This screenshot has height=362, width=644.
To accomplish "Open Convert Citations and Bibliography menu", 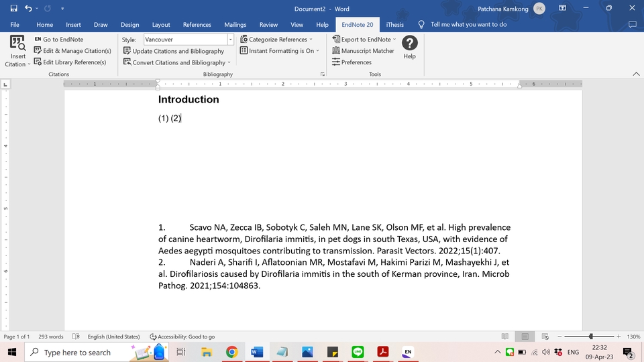I will click(x=177, y=62).
